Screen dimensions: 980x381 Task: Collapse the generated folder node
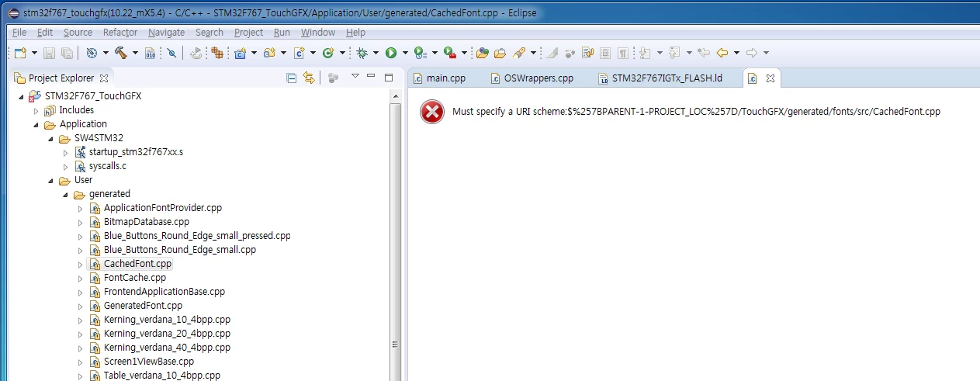tap(65, 194)
